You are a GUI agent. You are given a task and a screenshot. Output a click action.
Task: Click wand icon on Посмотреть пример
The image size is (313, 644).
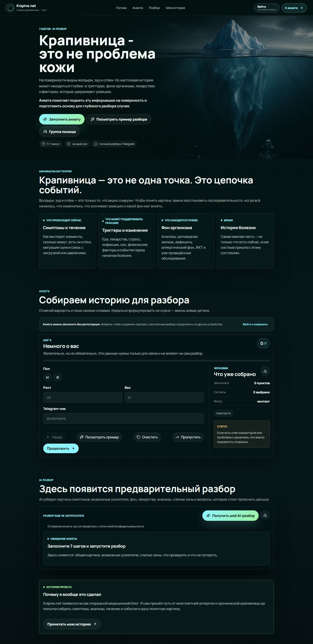click(x=82, y=437)
